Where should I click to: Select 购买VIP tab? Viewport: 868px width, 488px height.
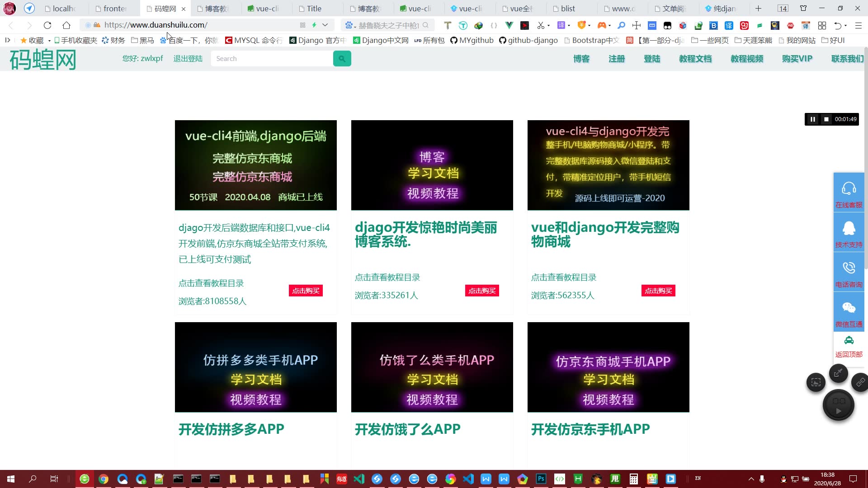[797, 58]
